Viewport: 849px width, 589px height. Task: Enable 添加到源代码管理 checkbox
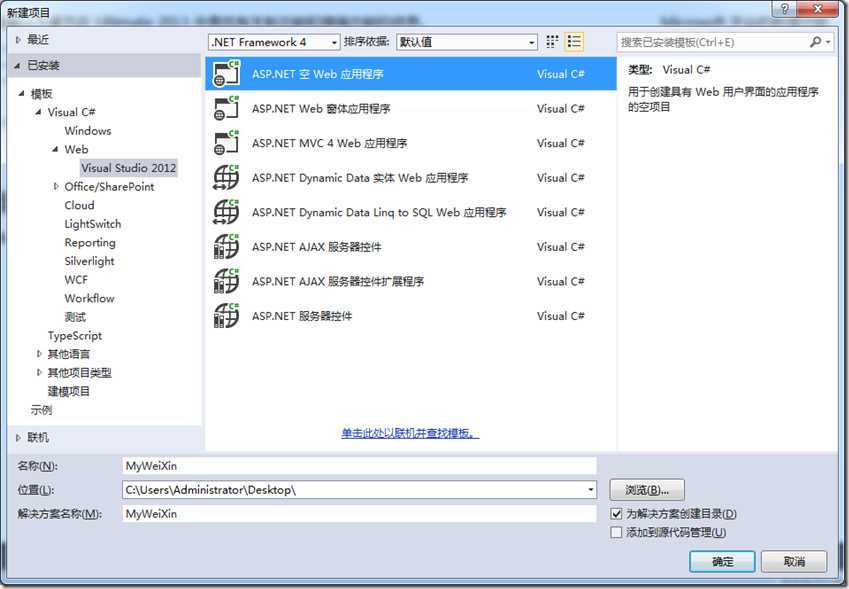pyautogui.click(x=616, y=532)
